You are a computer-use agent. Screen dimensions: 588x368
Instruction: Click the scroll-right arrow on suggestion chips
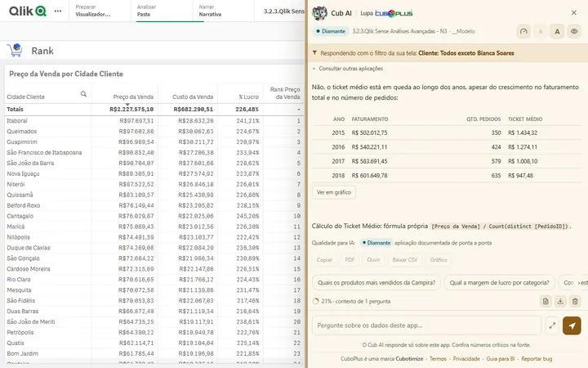(x=579, y=283)
